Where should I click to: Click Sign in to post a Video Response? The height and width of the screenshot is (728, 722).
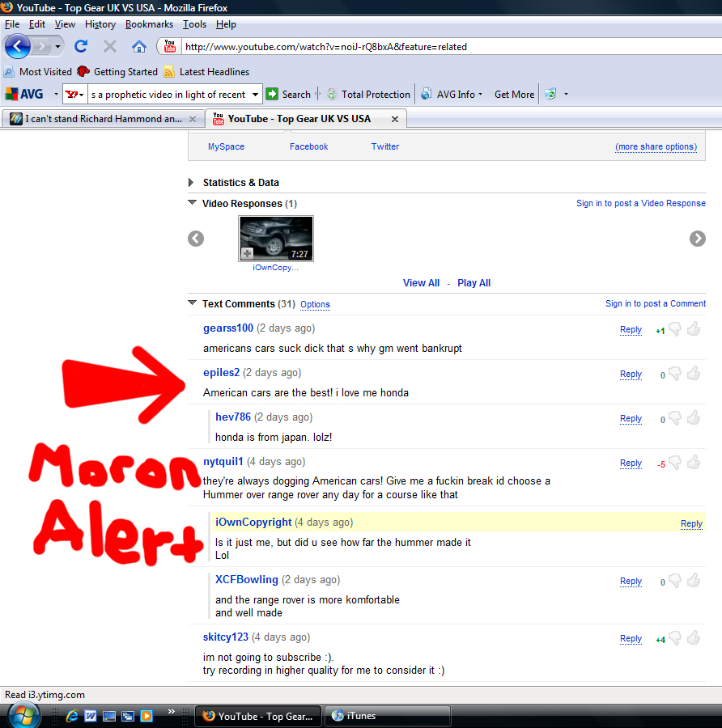click(x=641, y=203)
